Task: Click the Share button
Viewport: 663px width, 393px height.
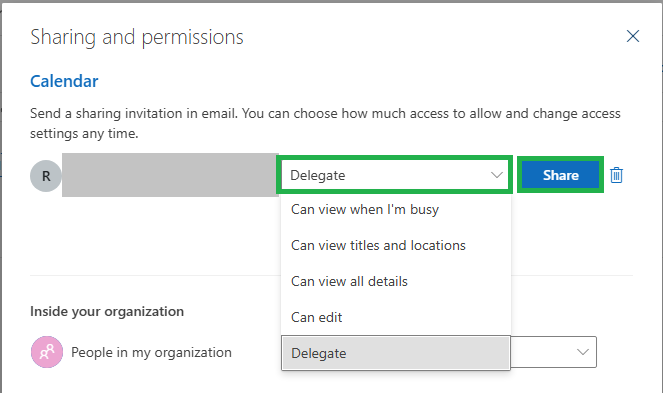Action: pyautogui.click(x=560, y=175)
